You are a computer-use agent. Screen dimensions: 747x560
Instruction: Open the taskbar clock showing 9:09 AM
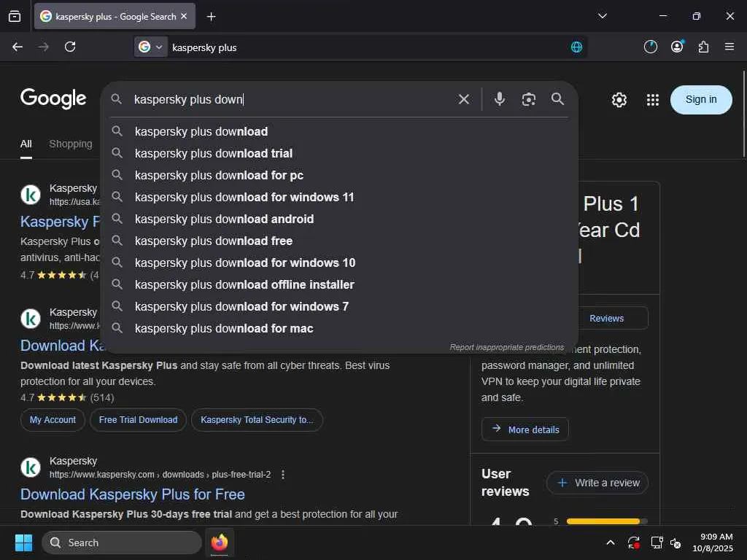[713, 542]
